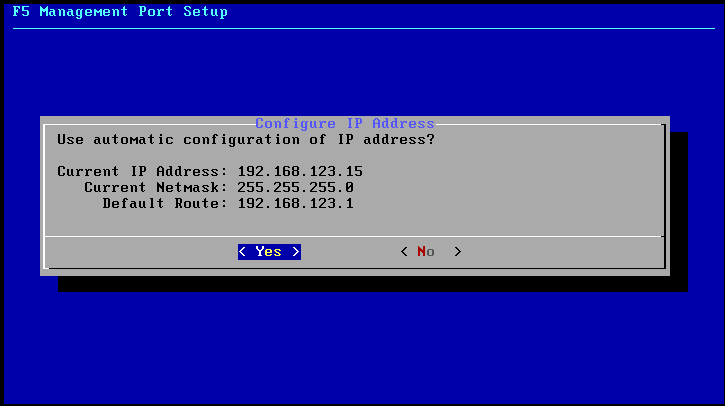Click the left angle bracket before No
Screen dimensions: 725x406
[404, 252]
